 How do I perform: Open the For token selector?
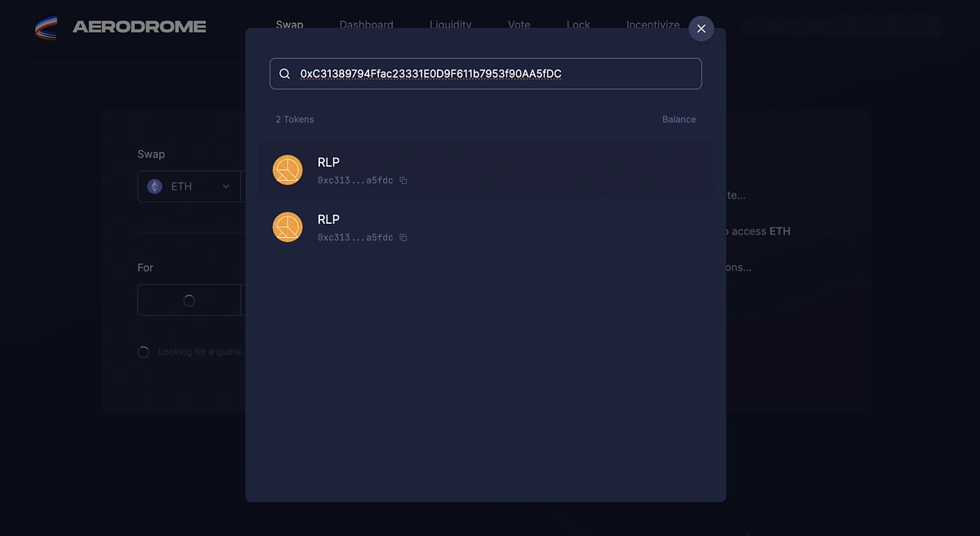point(189,300)
